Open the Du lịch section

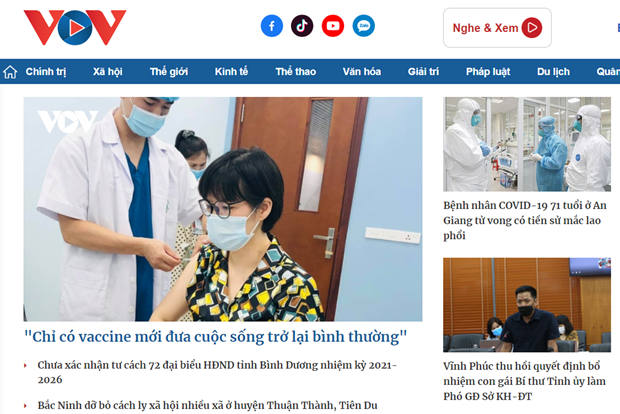click(x=553, y=72)
